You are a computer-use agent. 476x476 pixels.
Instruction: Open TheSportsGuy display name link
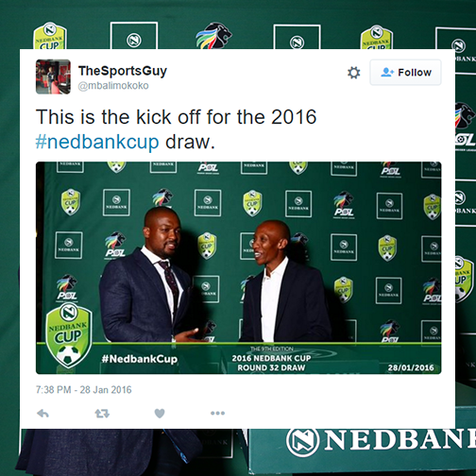pyautogui.click(x=123, y=71)
